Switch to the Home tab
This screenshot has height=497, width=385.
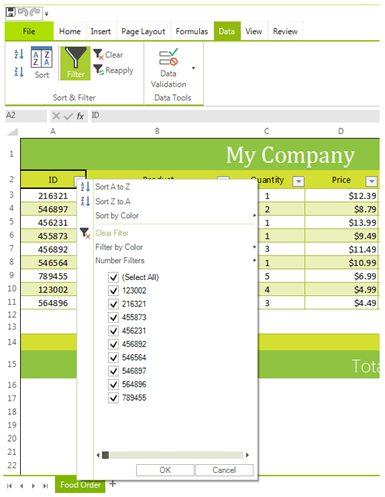coord(70,31)
